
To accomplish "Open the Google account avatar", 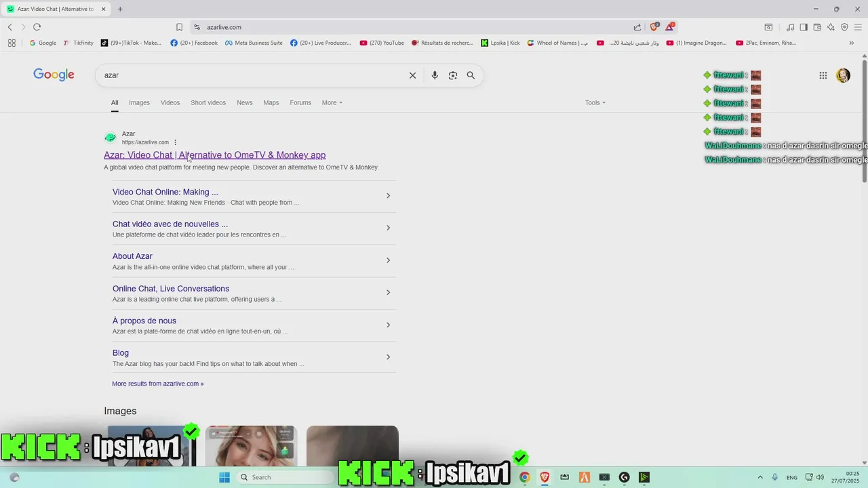I will (x=843, y=75).
